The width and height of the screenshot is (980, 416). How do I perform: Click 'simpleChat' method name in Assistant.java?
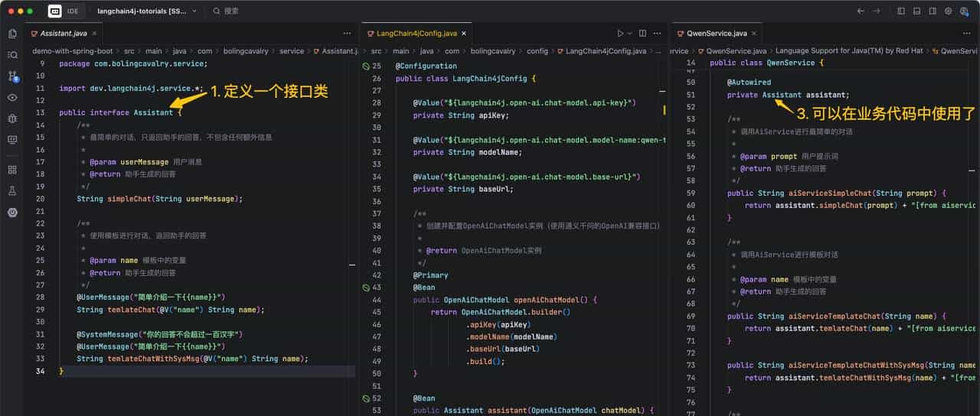click(x=129, y=199)
